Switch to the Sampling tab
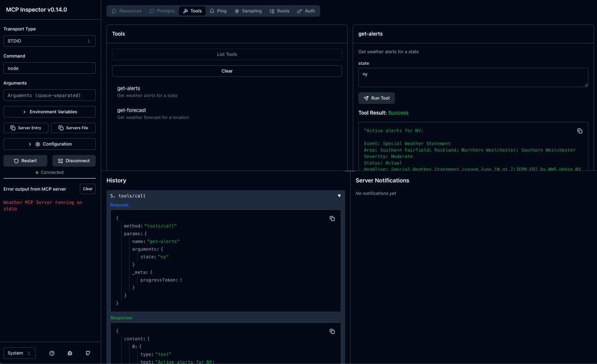Screen dimensions: 597x364 pos(248,11)
